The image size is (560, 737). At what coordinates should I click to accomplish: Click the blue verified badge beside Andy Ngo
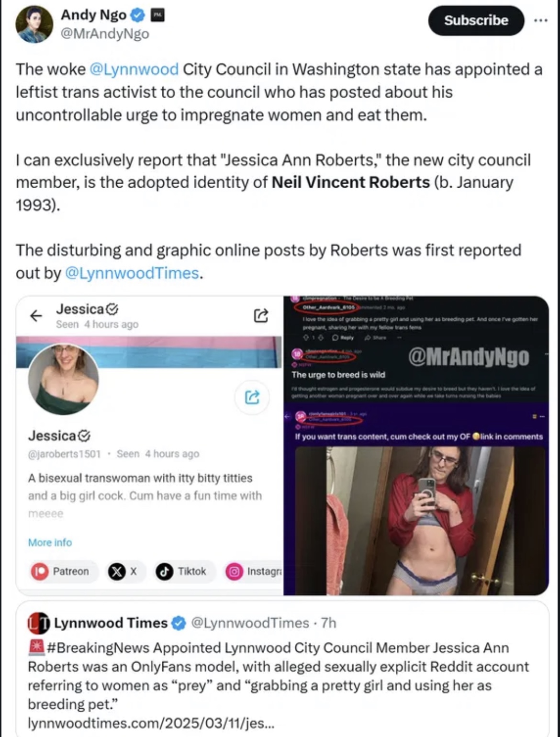point(137,15)
